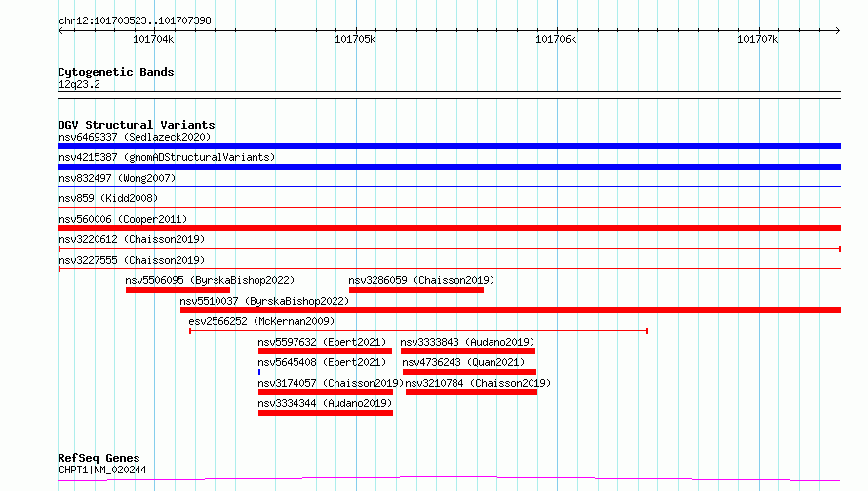The width and height of the screenshot is (868, 491).
Task: Open variant nsv3286059 (Chaisson2019) label
Action: point(421,280)
